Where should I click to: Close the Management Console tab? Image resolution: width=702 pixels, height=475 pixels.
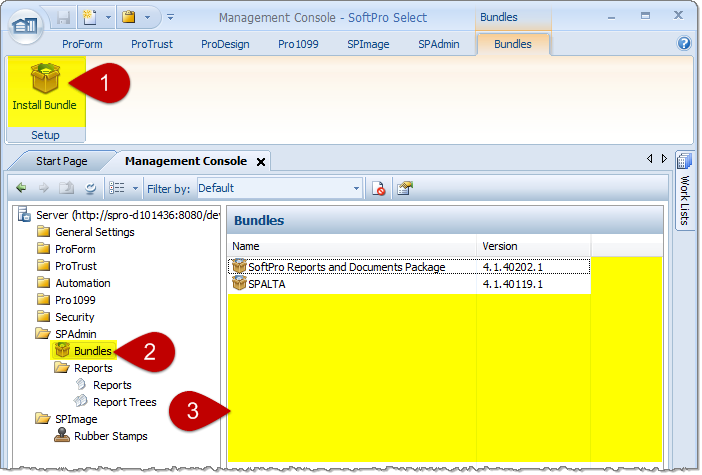[261, 162]
